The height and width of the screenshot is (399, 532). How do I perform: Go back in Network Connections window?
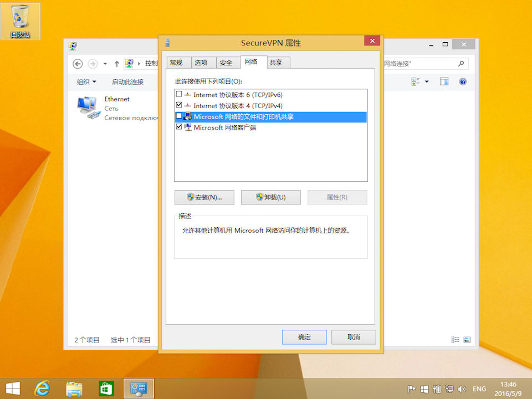coord(78,63)
